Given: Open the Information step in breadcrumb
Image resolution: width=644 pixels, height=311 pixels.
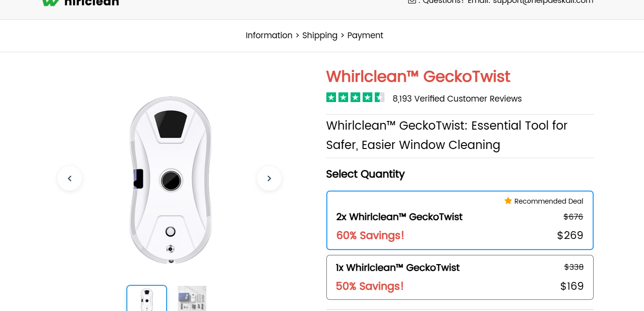Looking at the screenshot, I should (269, 35).
